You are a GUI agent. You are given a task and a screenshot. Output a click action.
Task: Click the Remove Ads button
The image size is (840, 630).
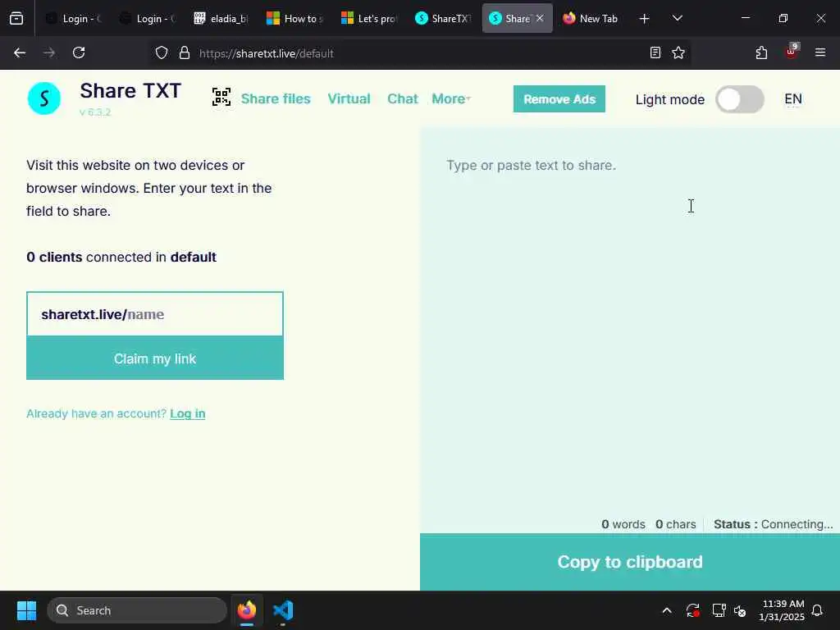coord(559,99)
